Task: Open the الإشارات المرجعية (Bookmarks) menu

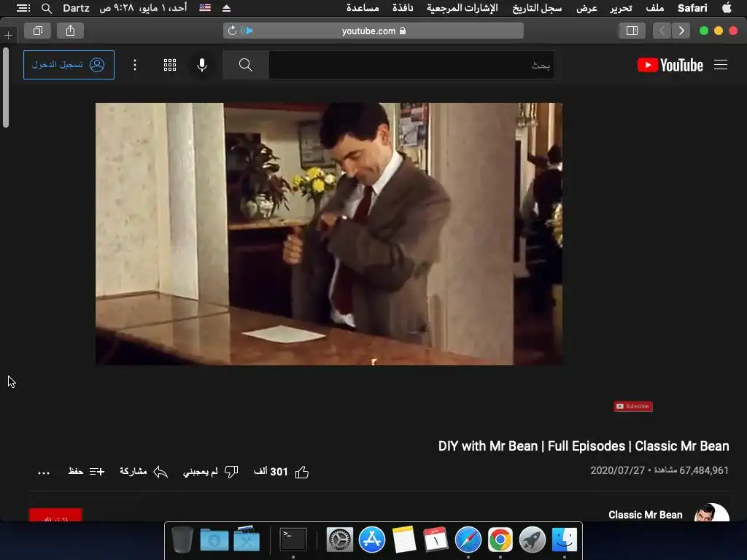Action: coord(462,7)
